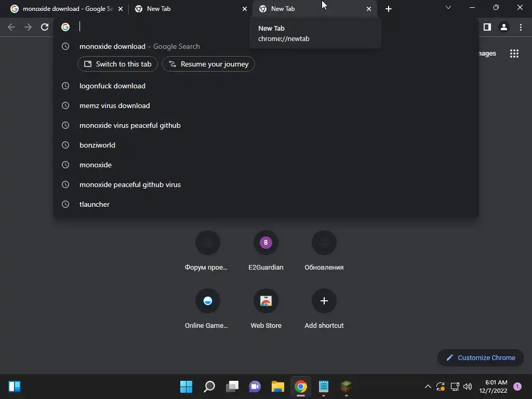Click the Customize Chrome button
This screenshot has width=532, height=399.
(x=481, y=357)
